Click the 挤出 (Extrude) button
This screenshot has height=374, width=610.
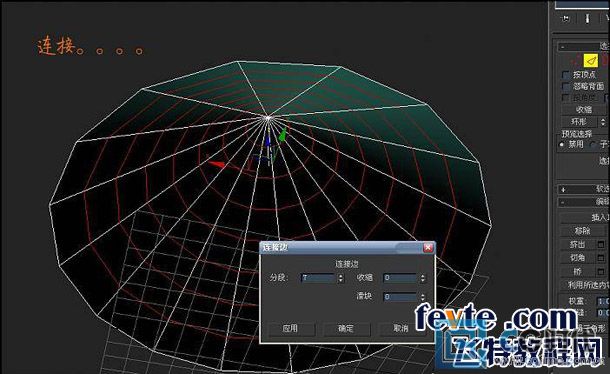click(578, 244)
